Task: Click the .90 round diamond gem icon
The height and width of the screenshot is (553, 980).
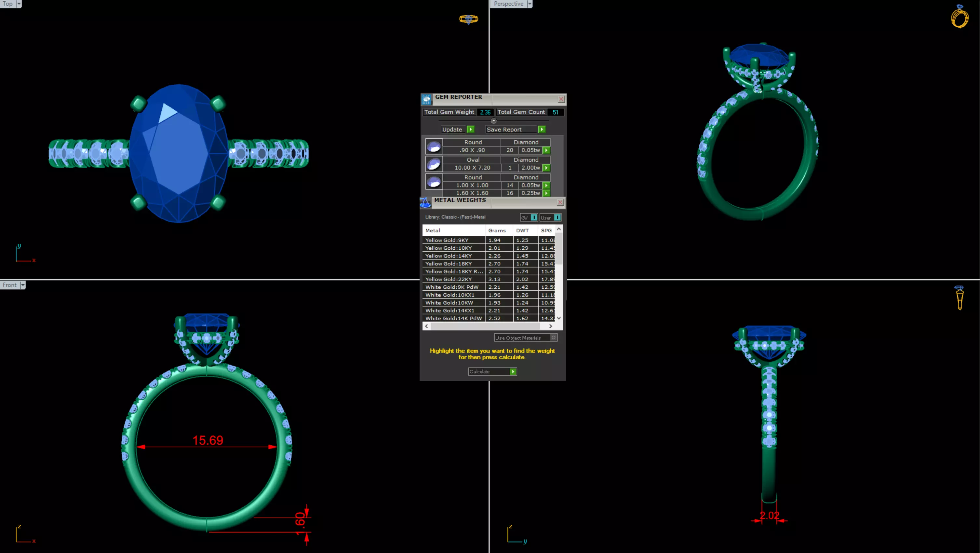Action: [434, 146]
